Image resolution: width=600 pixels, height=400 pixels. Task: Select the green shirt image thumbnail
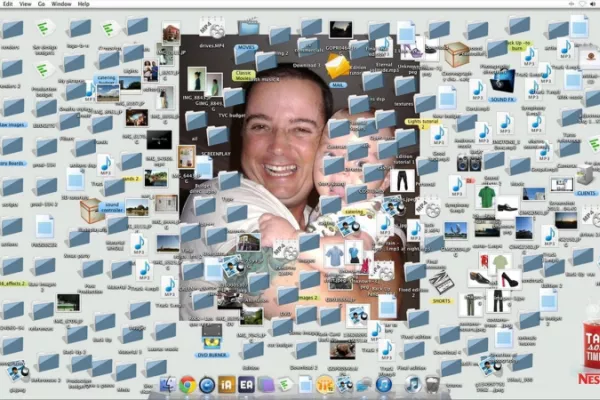click(x=487, y=198)
